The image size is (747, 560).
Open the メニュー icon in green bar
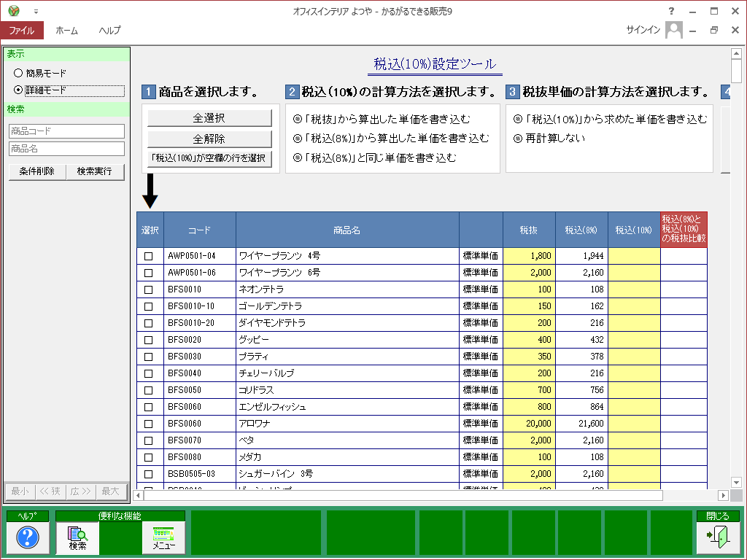point(163,537)
